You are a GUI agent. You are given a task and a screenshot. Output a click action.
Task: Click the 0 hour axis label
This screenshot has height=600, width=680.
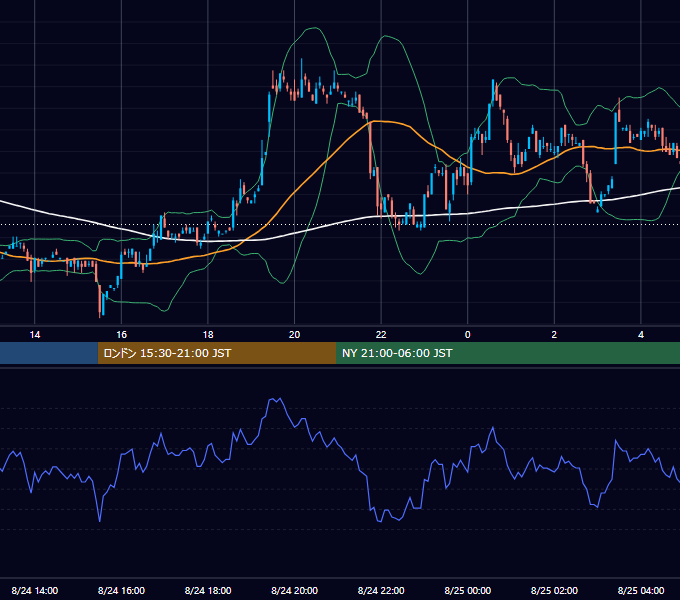468,335
